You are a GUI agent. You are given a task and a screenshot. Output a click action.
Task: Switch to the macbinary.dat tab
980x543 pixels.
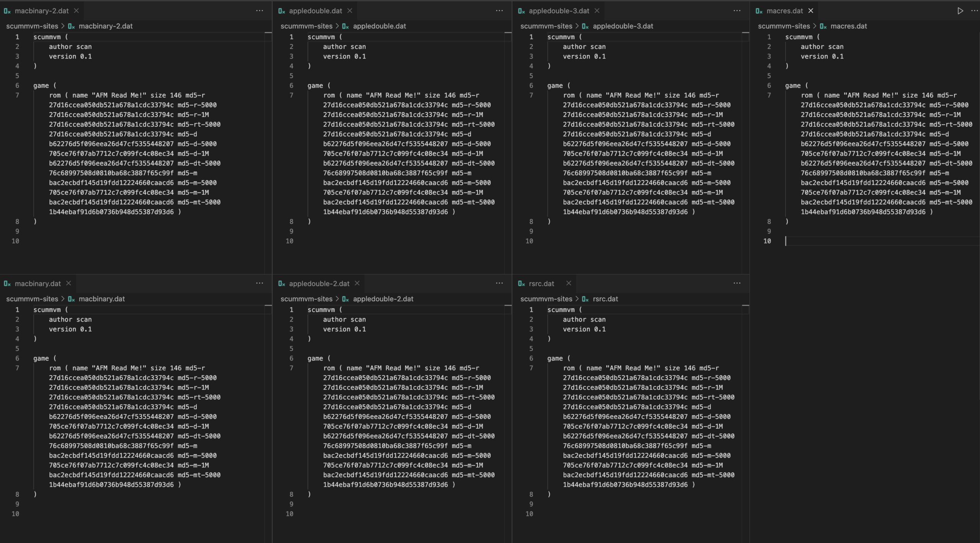pos(38,284)
